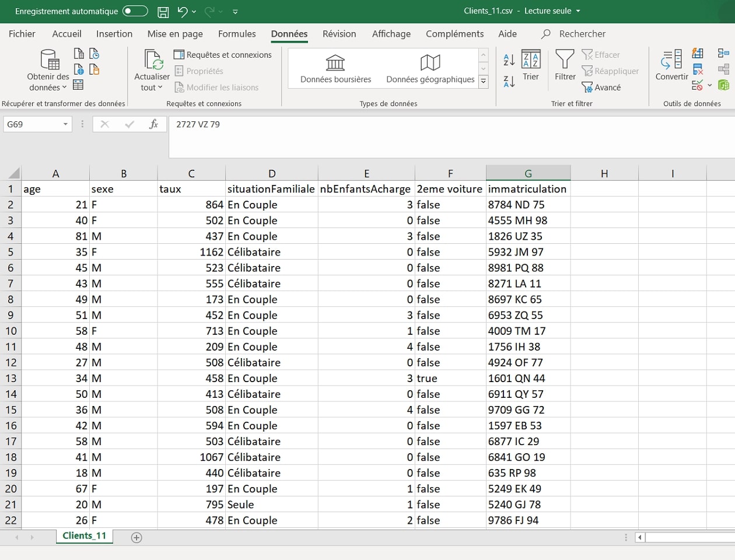Click the formula bar confirm checkmark
Image resolution: width=735 pixels, height=560 pixels.
(x=129, y=124)
